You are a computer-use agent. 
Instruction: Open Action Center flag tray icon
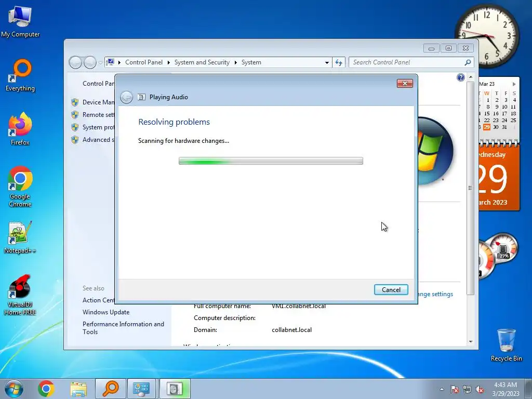(455, 389)
